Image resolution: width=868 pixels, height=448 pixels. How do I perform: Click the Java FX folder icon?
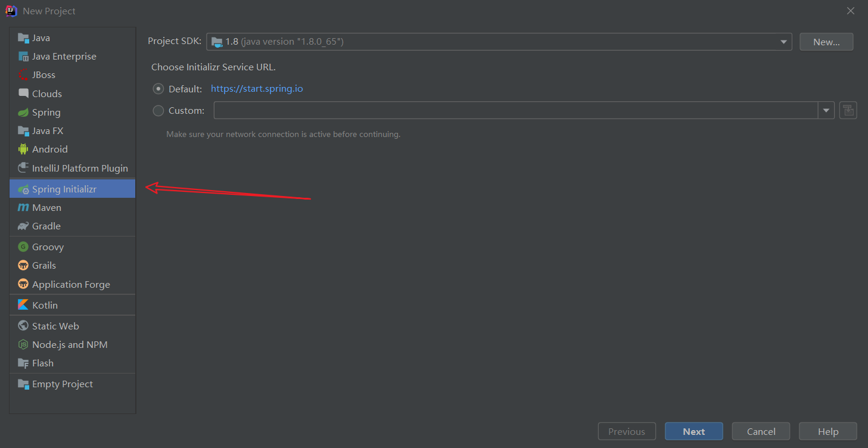point(23,130)
